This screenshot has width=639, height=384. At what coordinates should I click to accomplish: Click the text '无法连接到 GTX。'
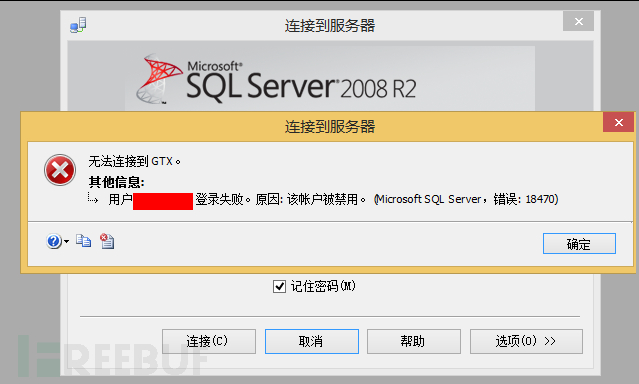(x=134, y=161)
